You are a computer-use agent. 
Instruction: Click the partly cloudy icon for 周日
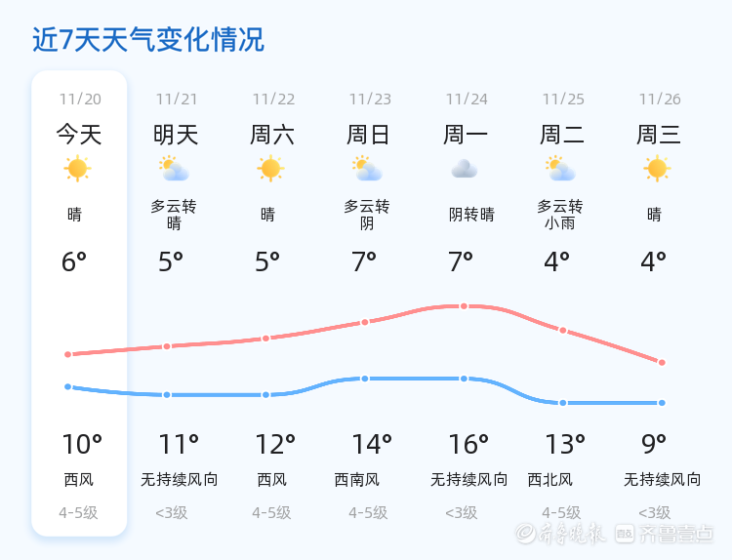pyautogui.click(x=368, y=170)
